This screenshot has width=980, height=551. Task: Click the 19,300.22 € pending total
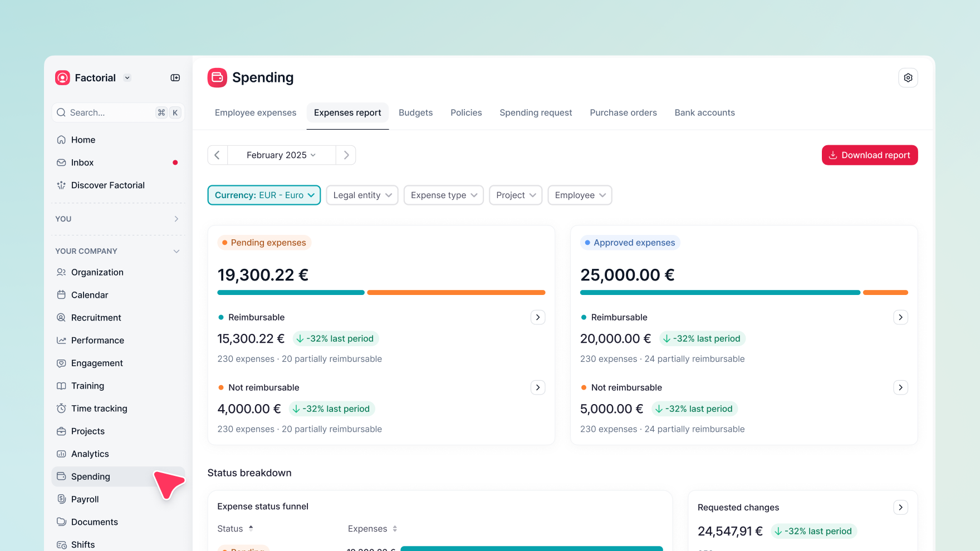(263, 275)
